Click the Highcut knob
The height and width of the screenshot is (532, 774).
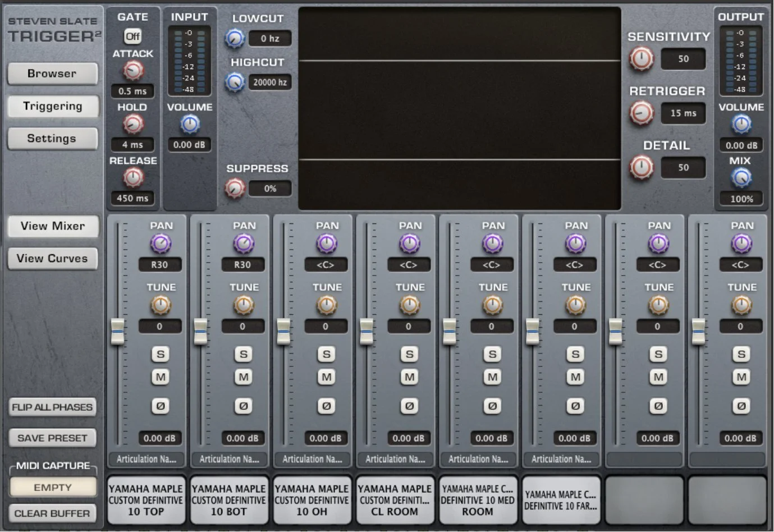point(235,82)
